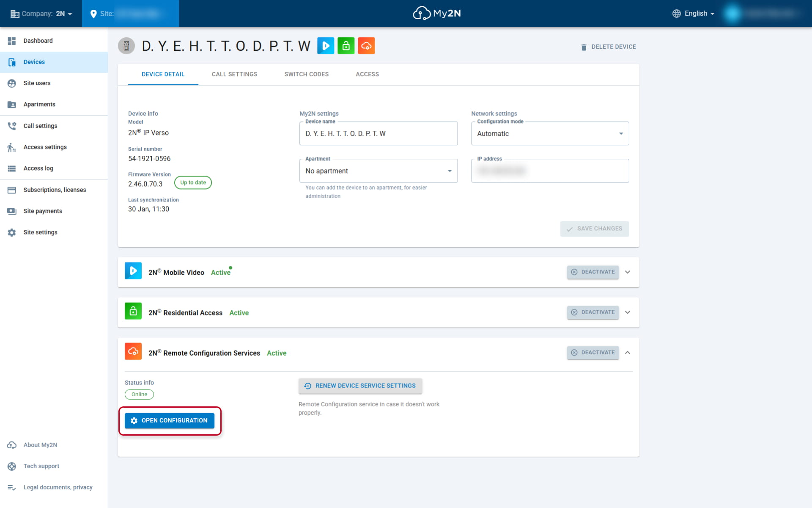Click the Tech support lifebuoy icon
Image resolution: width=812 pixels, height=508 pixels.
12,466
